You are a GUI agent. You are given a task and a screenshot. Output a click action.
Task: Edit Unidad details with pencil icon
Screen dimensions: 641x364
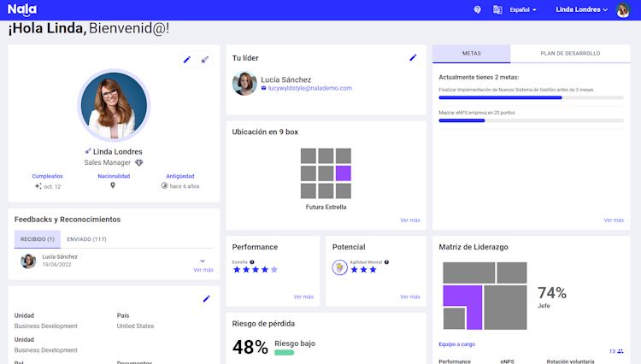(207, 299)
